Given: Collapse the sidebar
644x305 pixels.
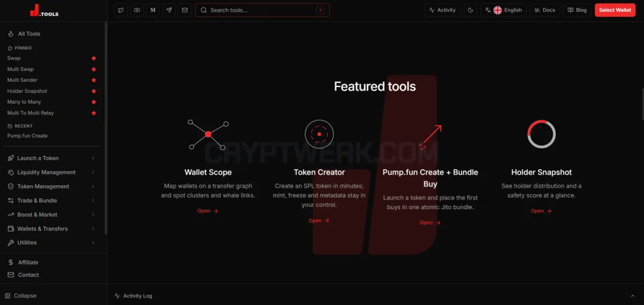Looking at the screenshot, I should [x=21, y=295].
